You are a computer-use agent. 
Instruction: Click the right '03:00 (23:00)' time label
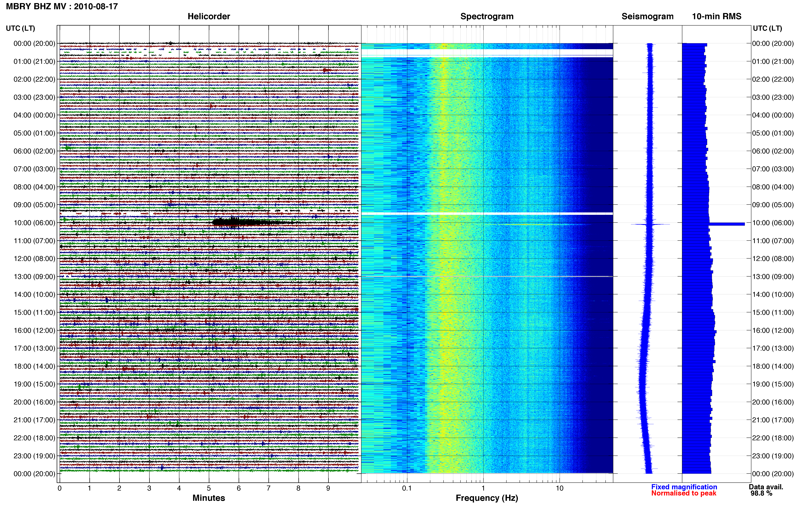(773, 97)
